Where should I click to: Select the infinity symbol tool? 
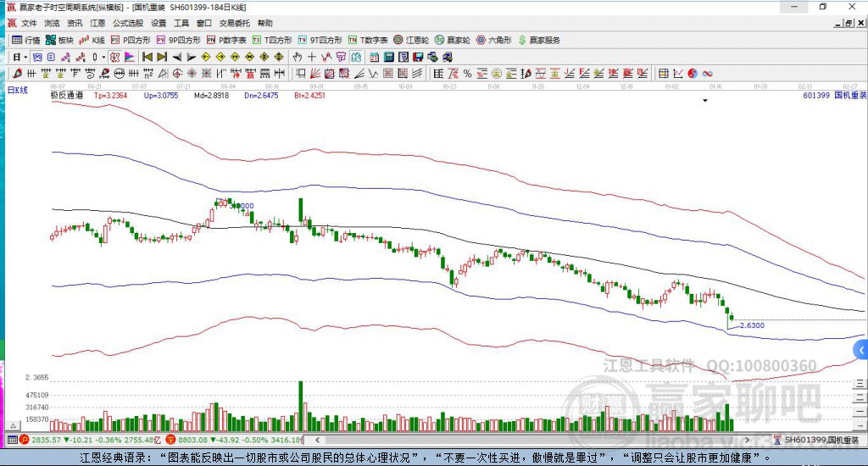tap(707, 74)
